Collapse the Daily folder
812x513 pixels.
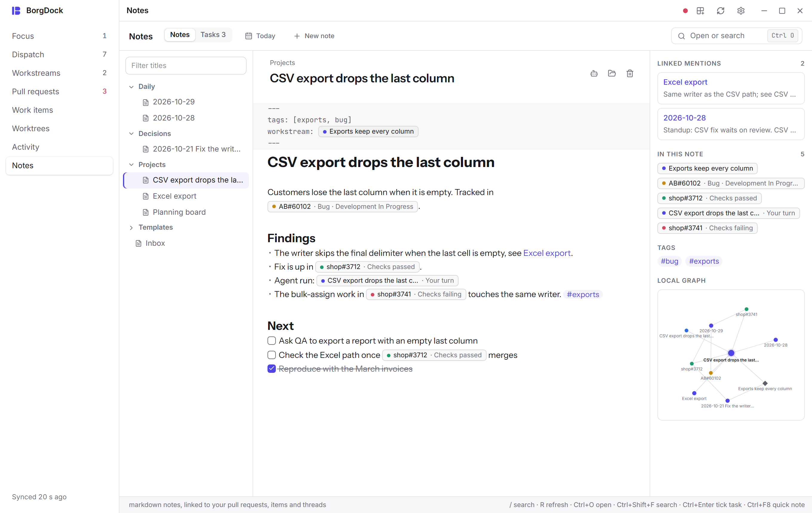tap(132, 86)
